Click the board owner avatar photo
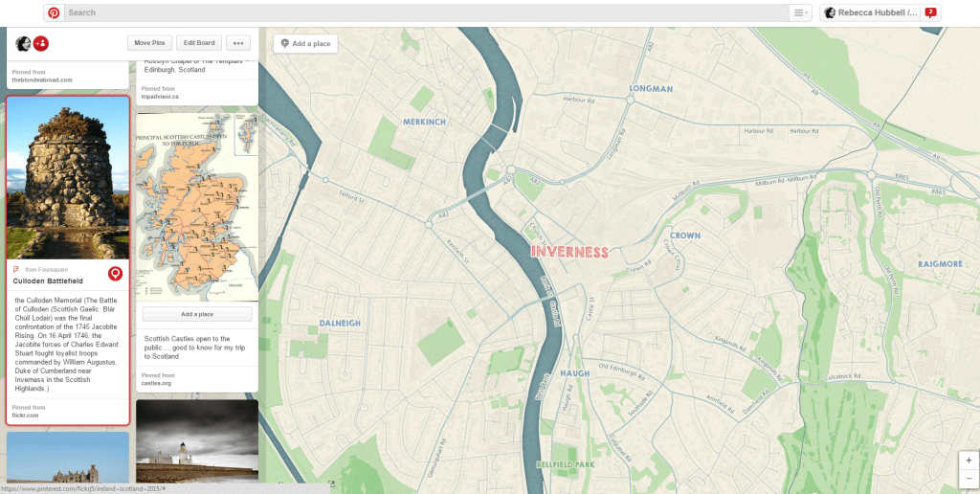980x494 pixels. (x=23, y=43)
